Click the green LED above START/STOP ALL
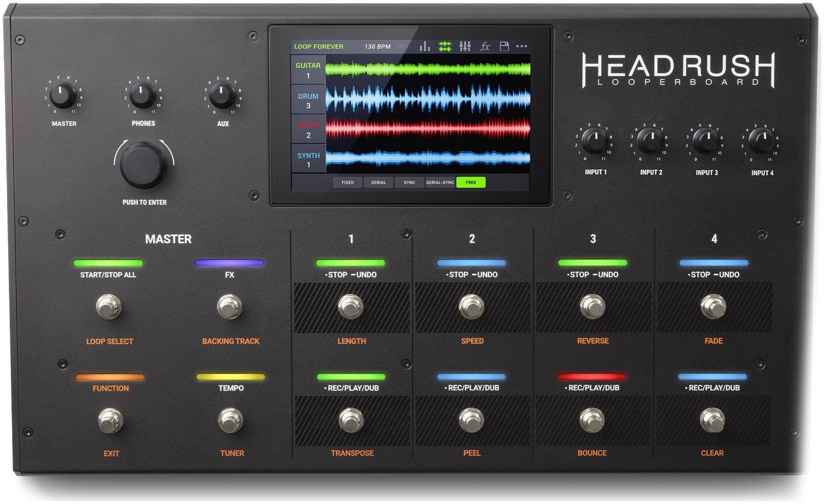 (108, 263)
